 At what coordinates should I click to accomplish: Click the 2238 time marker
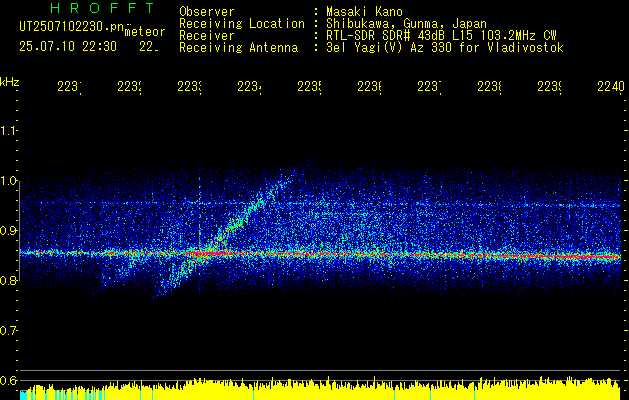pos(489,86)
